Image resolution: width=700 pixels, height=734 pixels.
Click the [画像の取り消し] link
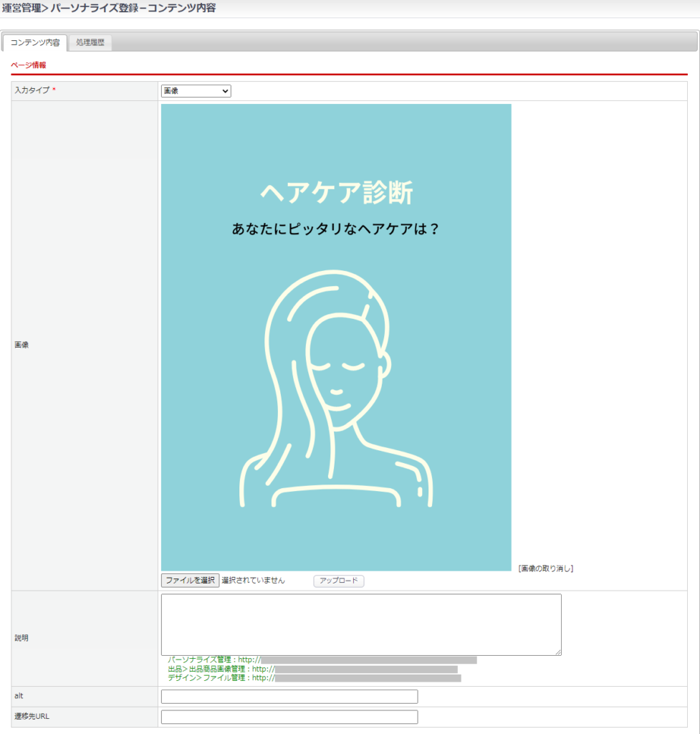click(545, 568)
